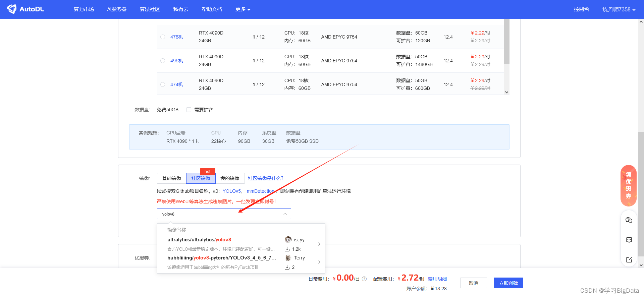This screenshot has width=644, height=297.
Task: Click the 取消 cancel button
Action: tap(474, 283)
